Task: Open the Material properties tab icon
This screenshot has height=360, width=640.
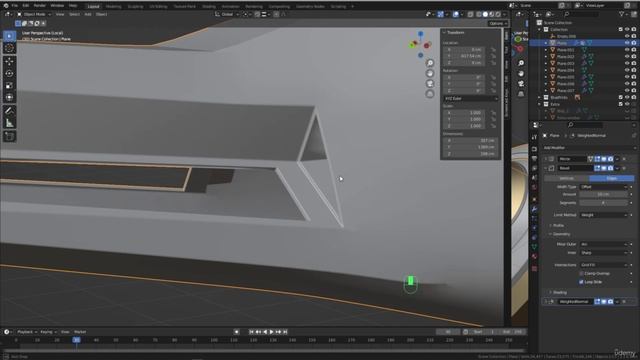Action: pyautogui.click(x=534, y=256)
